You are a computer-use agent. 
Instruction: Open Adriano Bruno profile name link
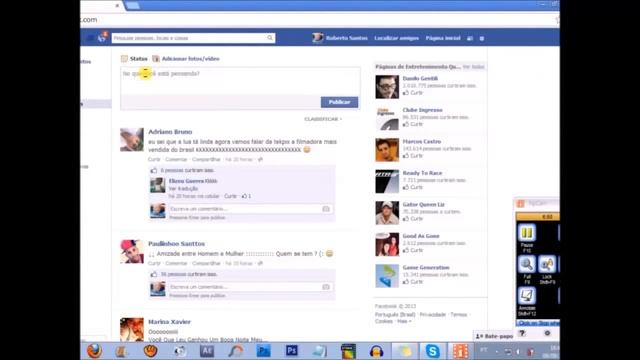170,132
